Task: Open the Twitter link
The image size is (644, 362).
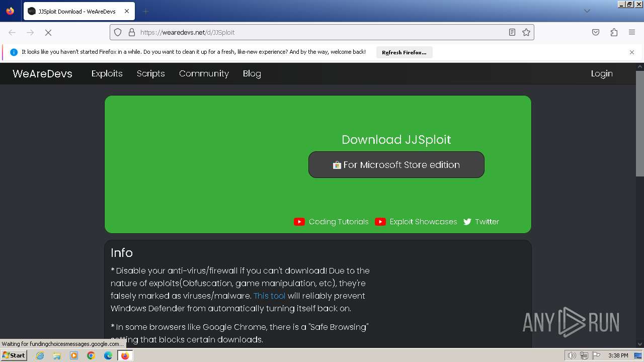Action: (481, 222)
